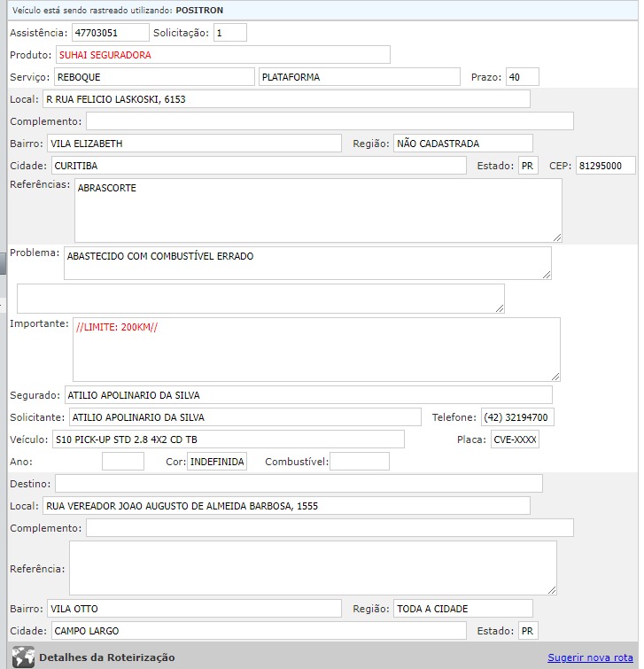Select the Prazo field showing 40
The image size is (644, 669).
coord(522,77)
